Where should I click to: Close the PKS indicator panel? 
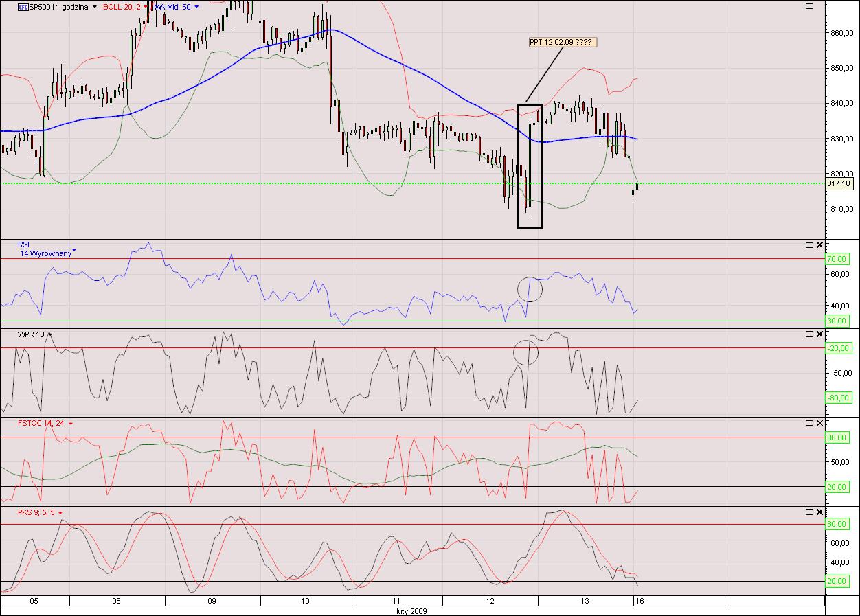click(819, 512)
